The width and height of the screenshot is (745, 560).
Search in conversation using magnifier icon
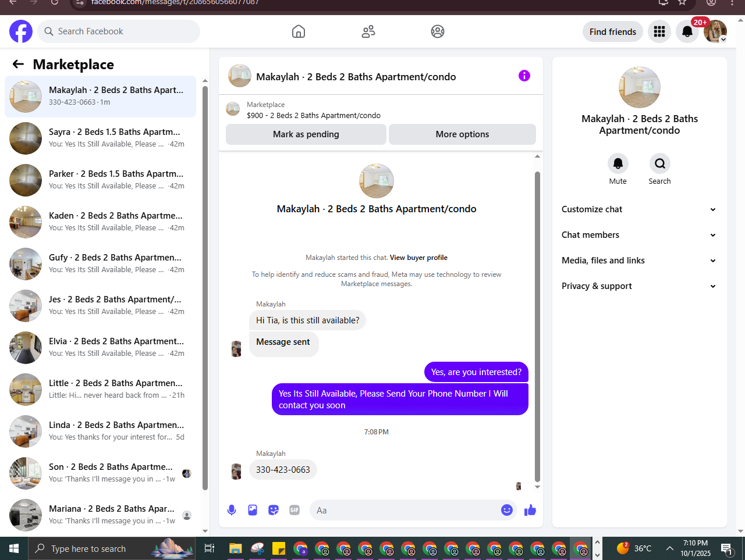click(x=660, y=163)
